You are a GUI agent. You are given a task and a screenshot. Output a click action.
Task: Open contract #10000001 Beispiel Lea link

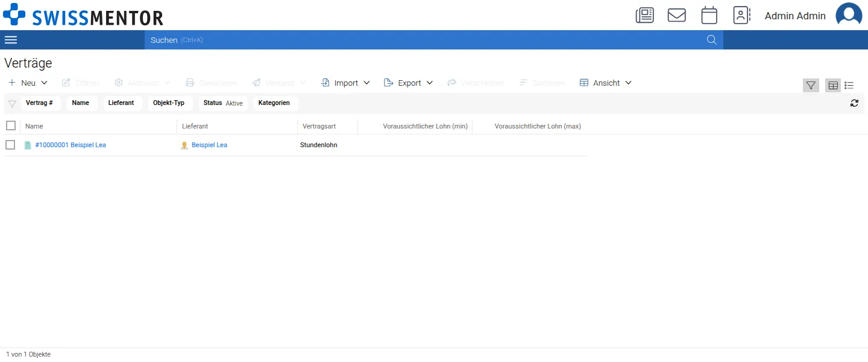[x=71, y=145]
